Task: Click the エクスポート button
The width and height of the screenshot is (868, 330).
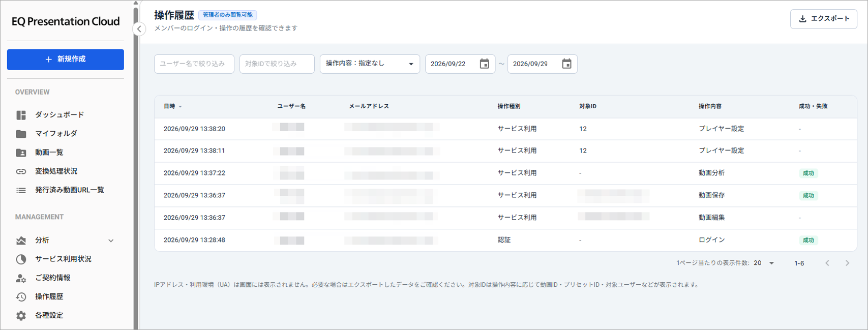Action: 824,19
